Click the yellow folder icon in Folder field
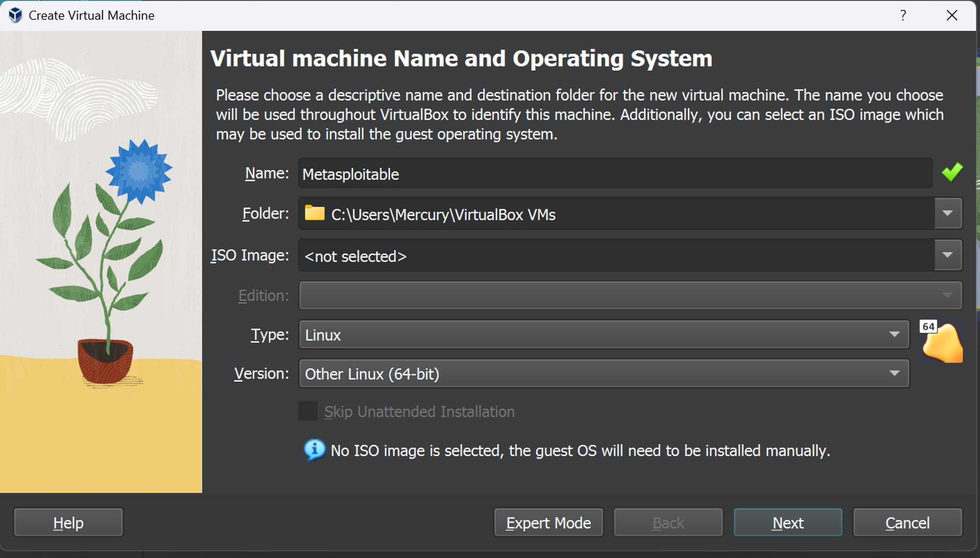Image resolution: width=980 pixels, height=558 pixels. click(x=315, y=213)
